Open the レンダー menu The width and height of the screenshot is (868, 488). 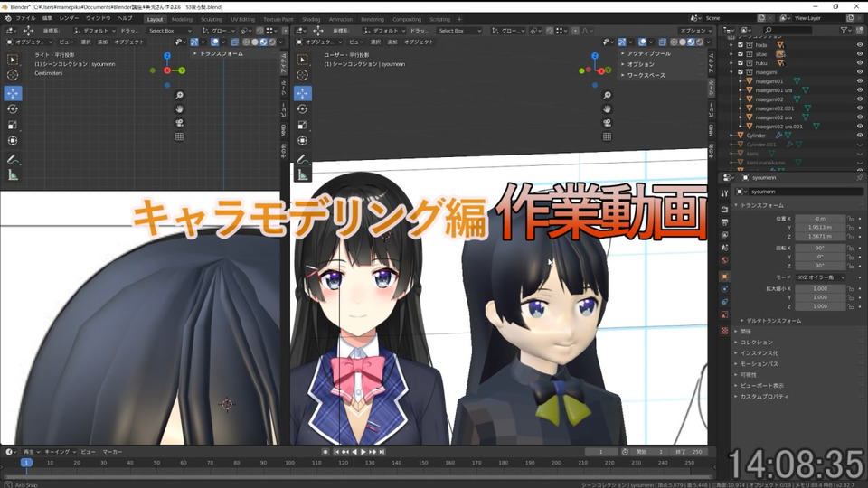pyautogui.click(x=69, y=18)
